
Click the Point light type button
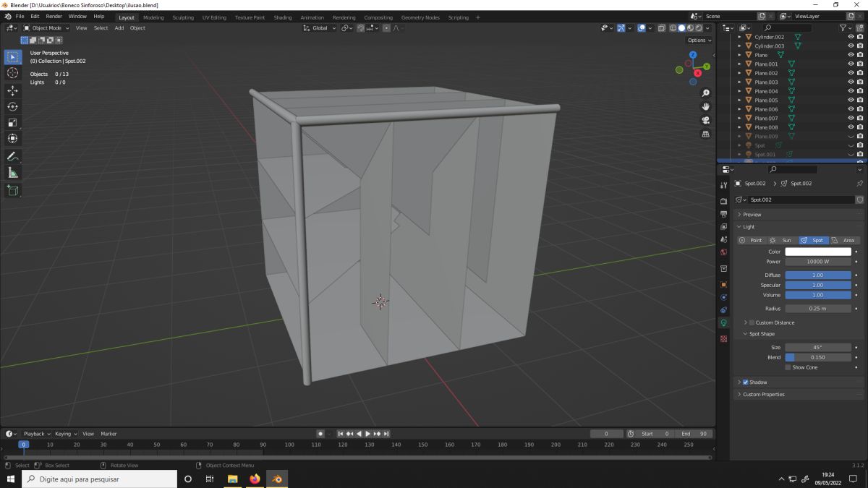coord(751,240)
